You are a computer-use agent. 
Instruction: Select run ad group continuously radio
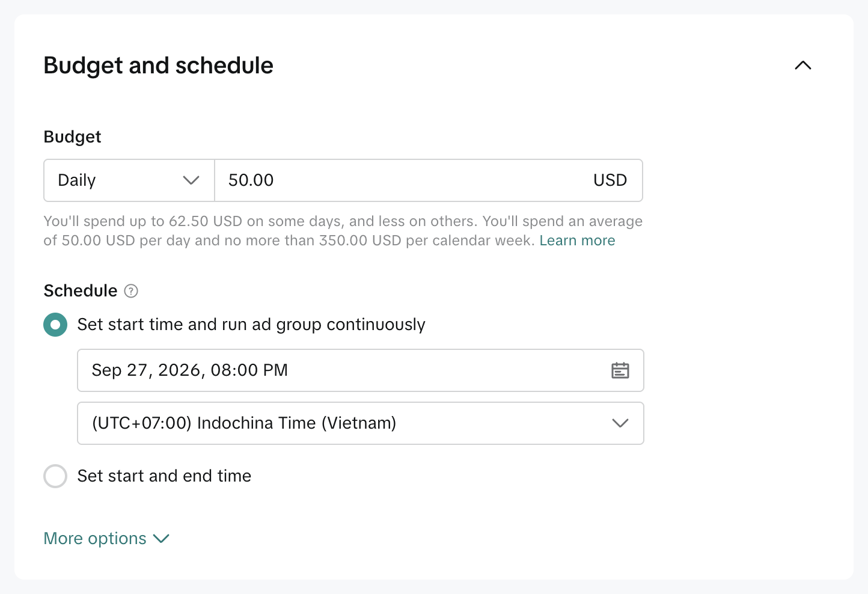[x=55, y=325]
